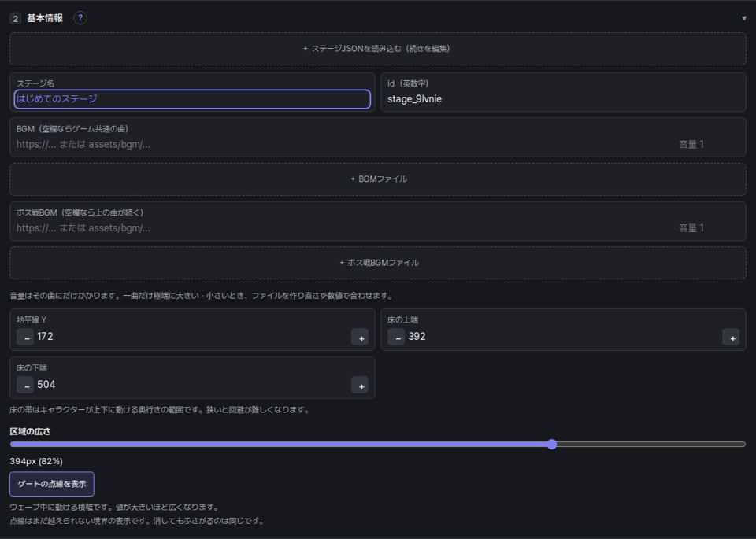Decrease 地平線 Y with the minus button
This screenshot has height=539, width=756.
point(25,337)
